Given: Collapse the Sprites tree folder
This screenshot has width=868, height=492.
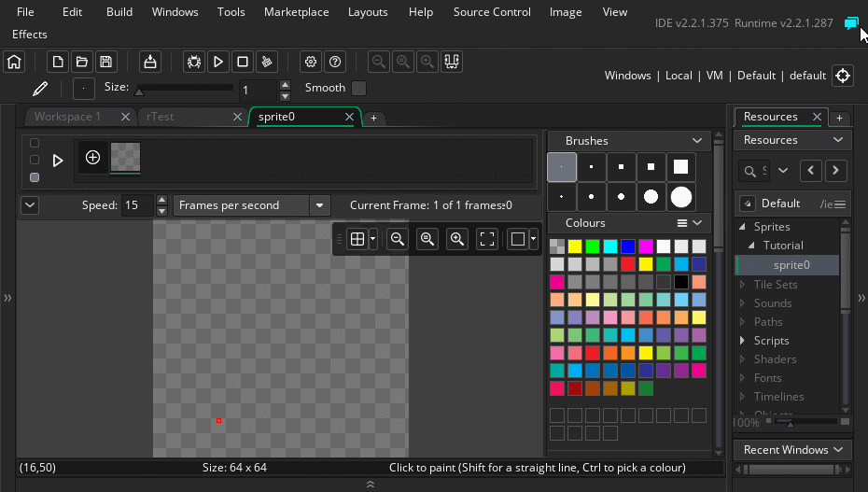Looking at the screenshot, I should pos(742,226).
